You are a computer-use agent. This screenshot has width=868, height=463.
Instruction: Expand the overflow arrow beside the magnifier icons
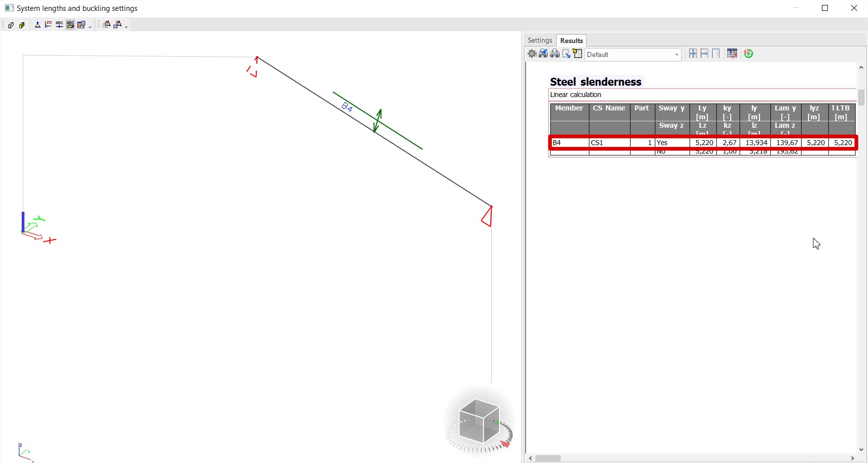pyautogui.click(x=125, y=26)
